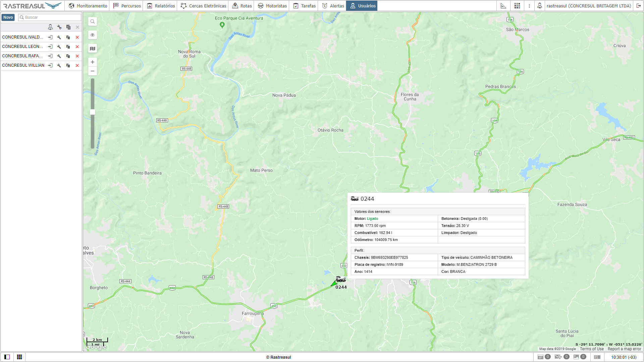Screen dimensions: 644x362
Task: Toggle the left sidebar panel
Action: tap(7, 357)
